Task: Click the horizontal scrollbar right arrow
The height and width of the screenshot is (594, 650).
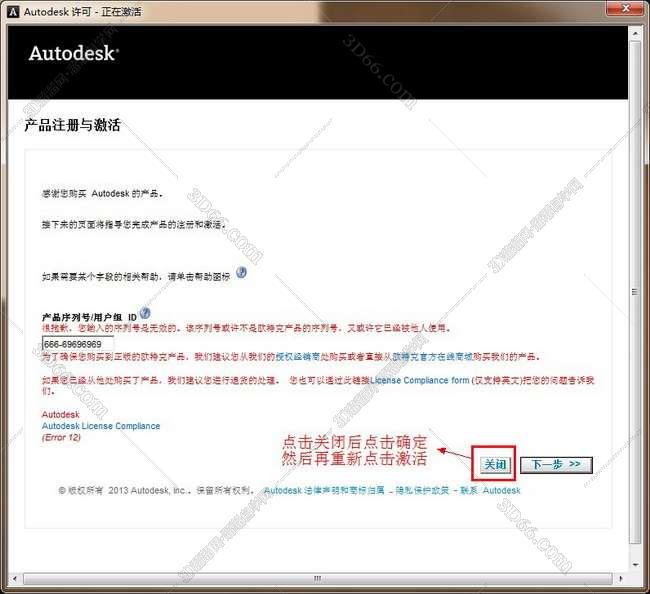Action: click(x=621, y=578)
